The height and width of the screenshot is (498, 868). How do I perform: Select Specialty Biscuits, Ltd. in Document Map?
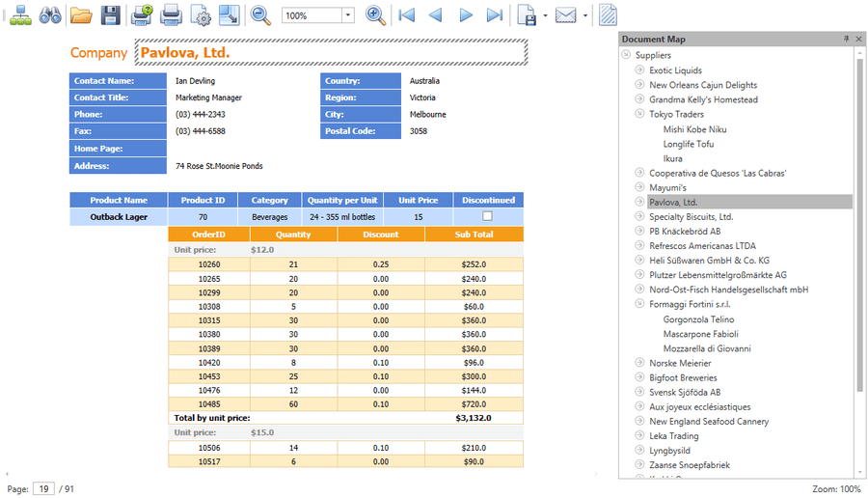[691, 217]
